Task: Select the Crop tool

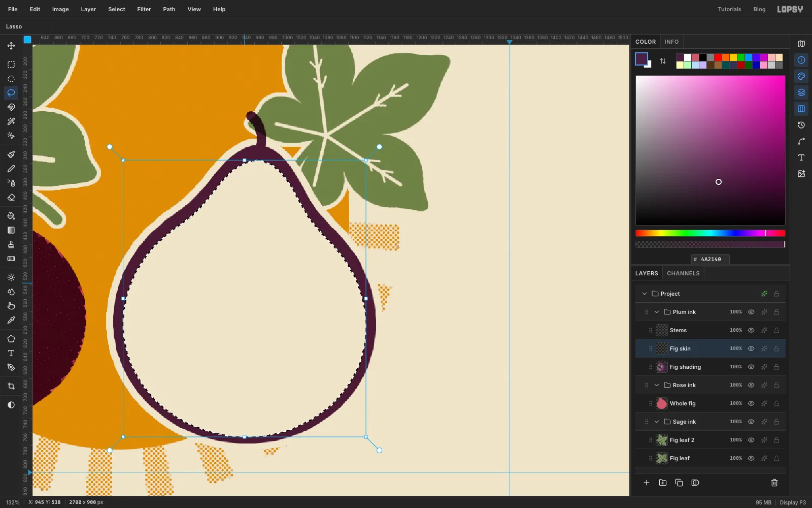Action: tap(11, 386)
